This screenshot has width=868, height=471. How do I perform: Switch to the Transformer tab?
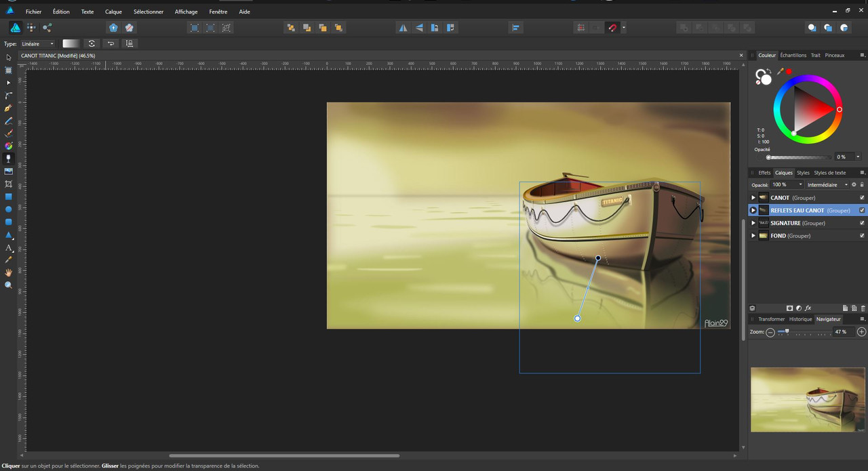click(771, 319)
